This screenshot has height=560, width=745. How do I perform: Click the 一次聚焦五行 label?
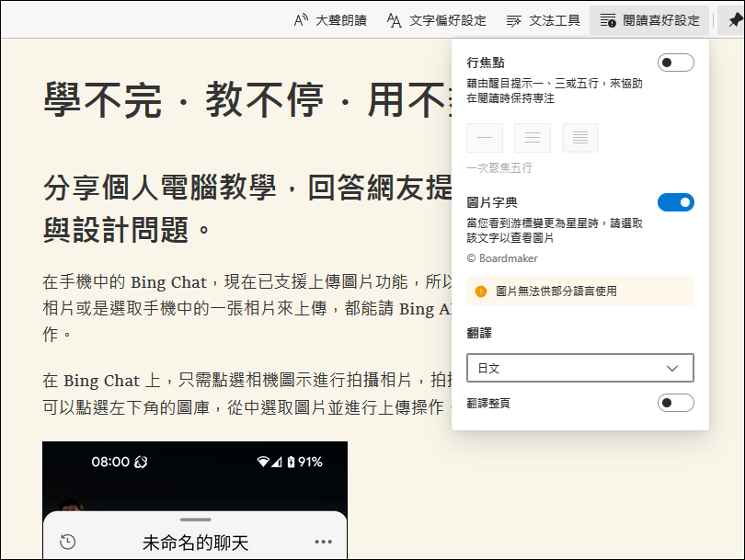point(499,167)
